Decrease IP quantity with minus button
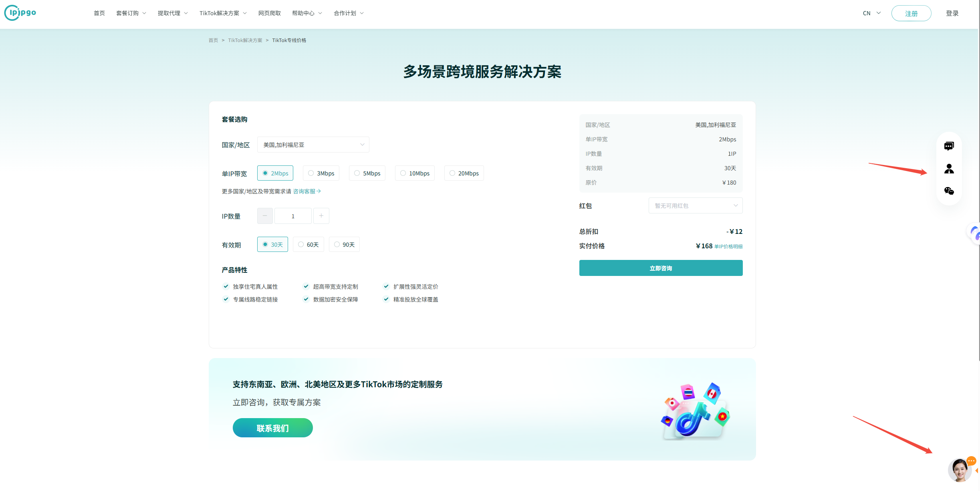Screen dimensions: 980x491 click(265, 216)
